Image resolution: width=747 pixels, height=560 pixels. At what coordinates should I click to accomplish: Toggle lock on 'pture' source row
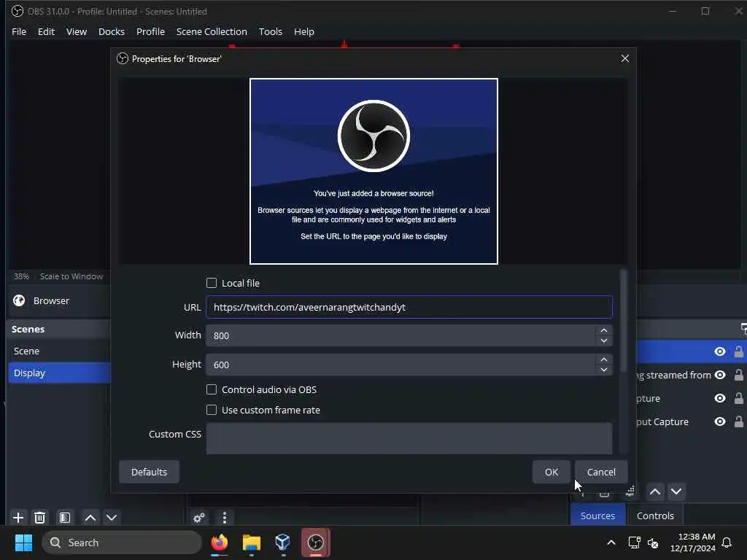pyautogui.click(x=738, y=398)
